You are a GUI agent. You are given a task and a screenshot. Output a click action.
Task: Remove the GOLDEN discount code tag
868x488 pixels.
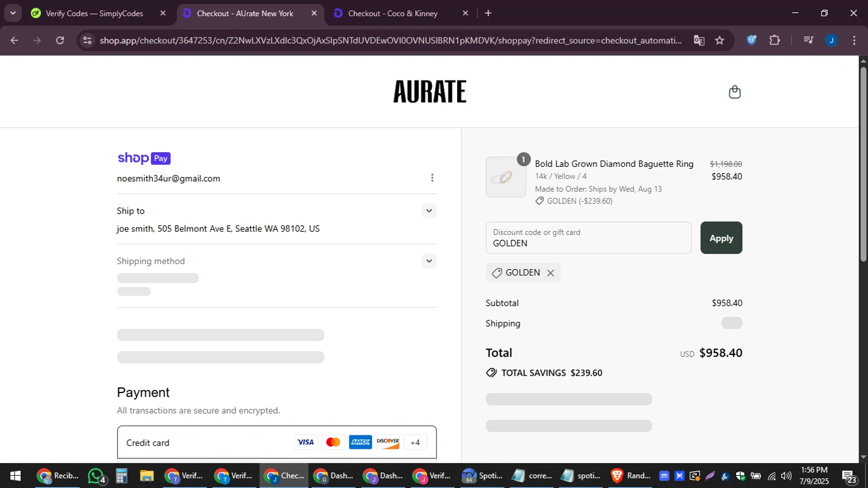550,273
